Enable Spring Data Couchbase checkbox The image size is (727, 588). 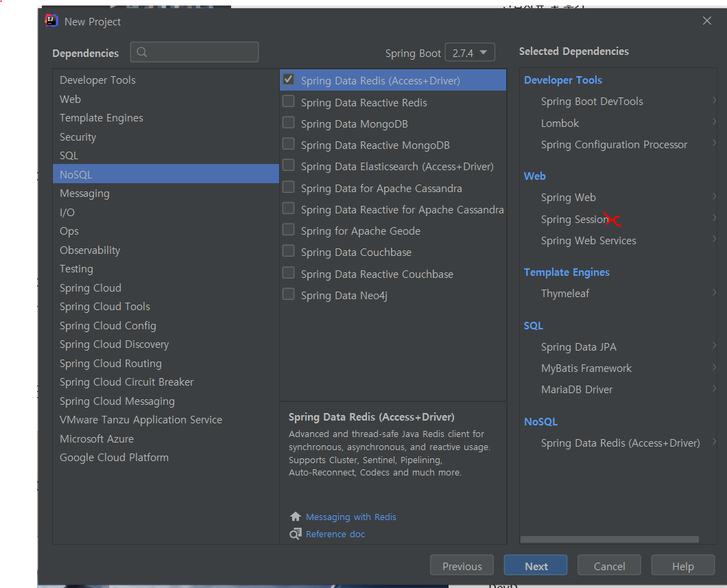[288, 251]
